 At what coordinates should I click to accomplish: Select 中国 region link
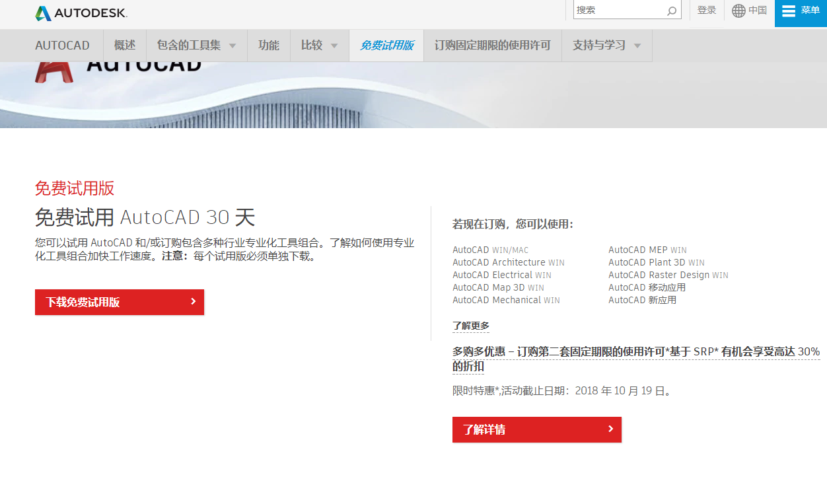pos(758,10)
